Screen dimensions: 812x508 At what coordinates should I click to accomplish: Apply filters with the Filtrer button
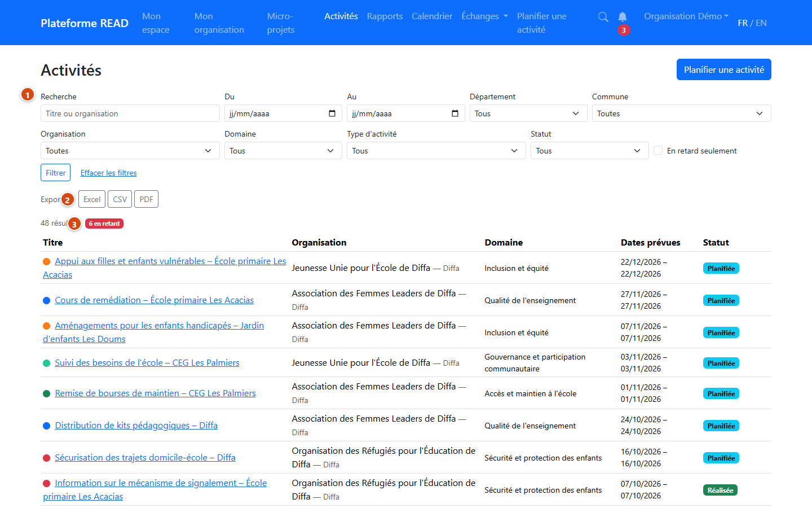[x=56, y=173]
